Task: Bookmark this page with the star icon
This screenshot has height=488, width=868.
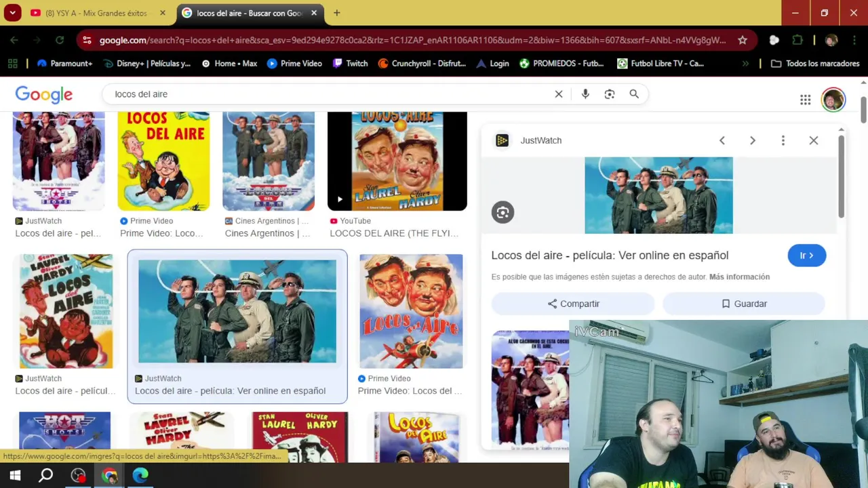Action: click(743, 40)
